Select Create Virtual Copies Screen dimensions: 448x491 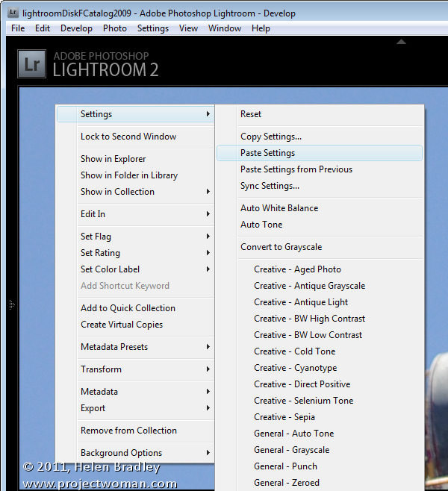coord(136,325)
